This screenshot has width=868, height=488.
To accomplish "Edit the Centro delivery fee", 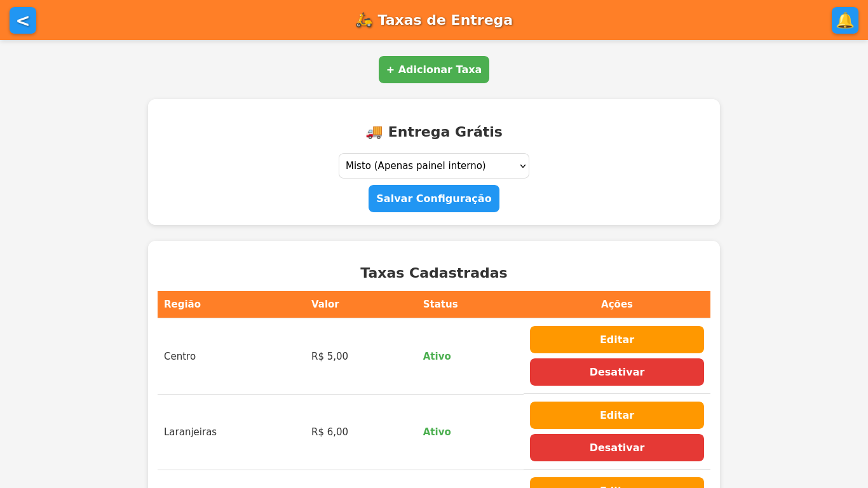I will coord(616,339).
